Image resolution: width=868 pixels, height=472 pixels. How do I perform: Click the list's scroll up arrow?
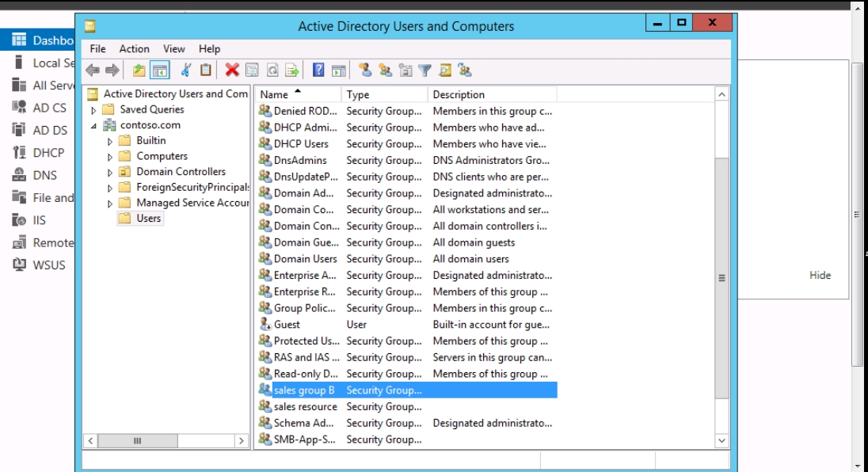[x=721, y=94]
